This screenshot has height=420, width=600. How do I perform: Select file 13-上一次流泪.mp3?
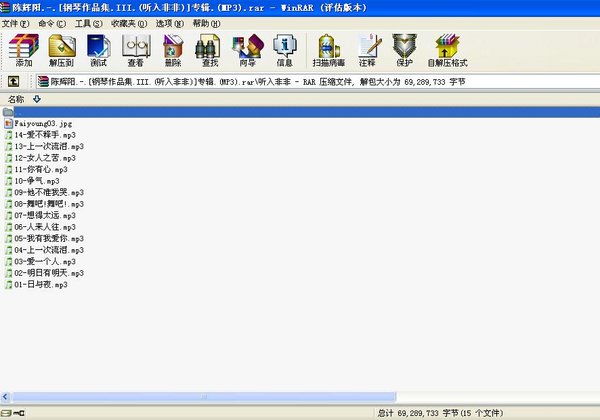point(49,147)
